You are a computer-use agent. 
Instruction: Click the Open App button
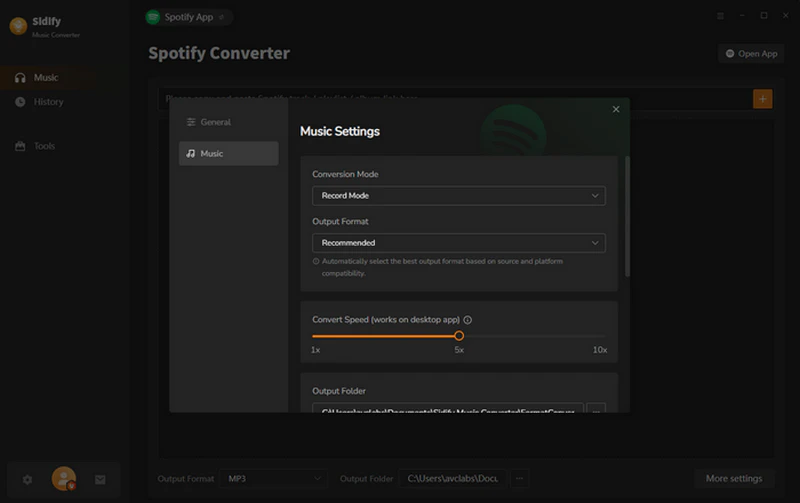point(751,54)
